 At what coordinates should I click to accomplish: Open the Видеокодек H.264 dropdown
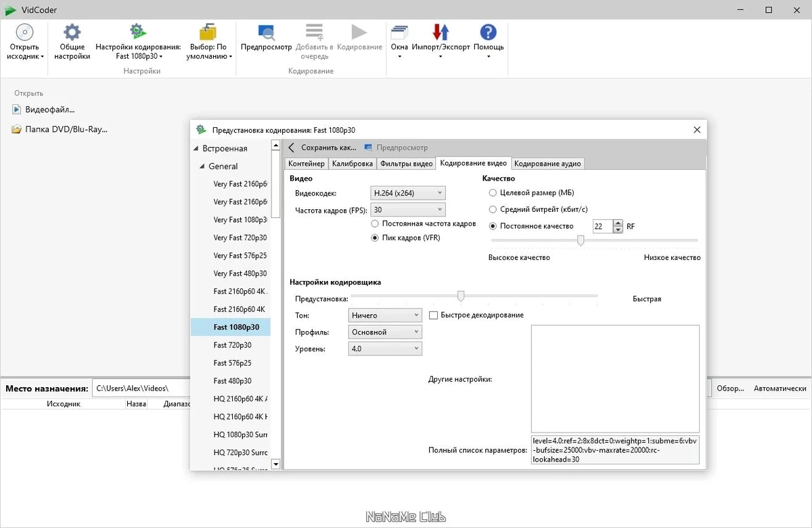click(x=407, y=193)
